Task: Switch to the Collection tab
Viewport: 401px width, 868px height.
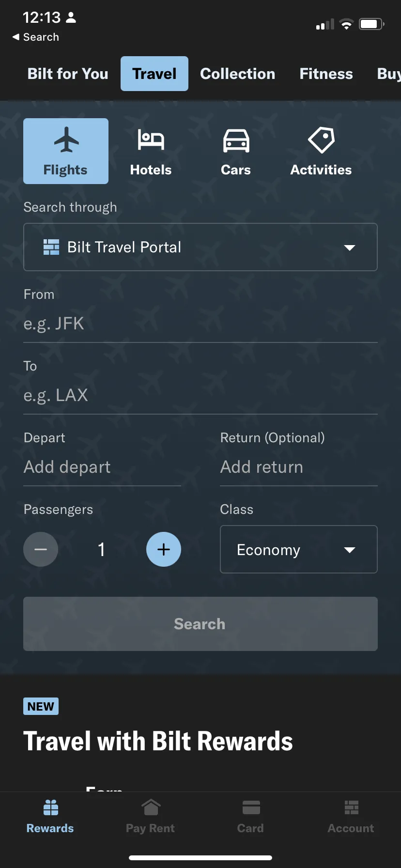Action: [238, 74]
